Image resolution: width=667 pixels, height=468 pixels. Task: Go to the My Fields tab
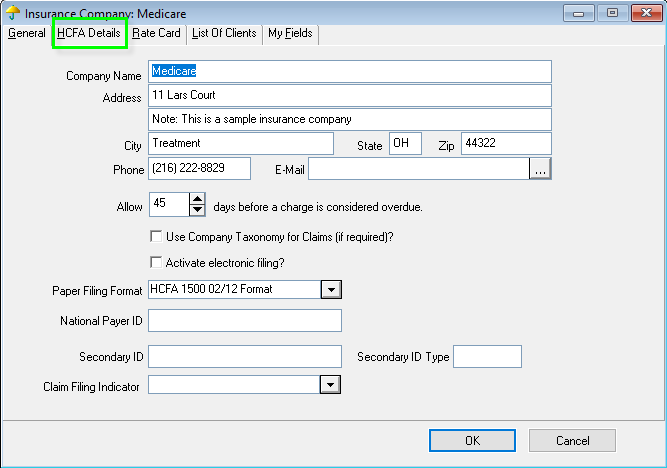(290, 33)
